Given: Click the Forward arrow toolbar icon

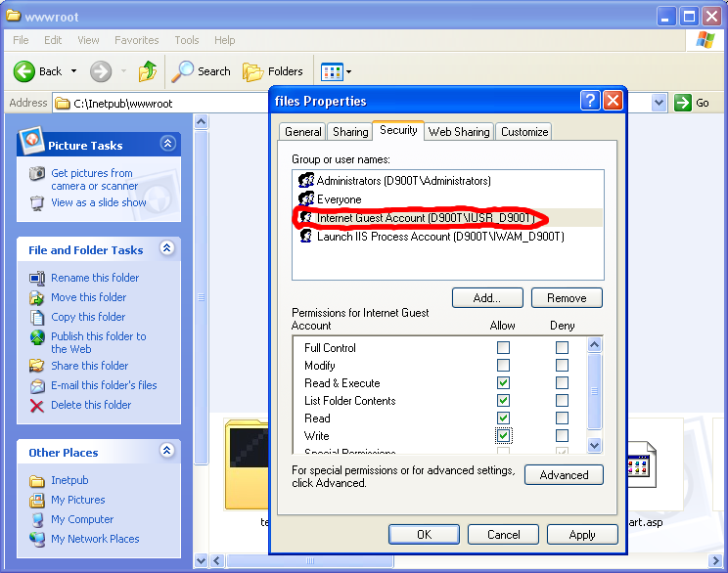Looking at the screenshot, I should [100, 71].
